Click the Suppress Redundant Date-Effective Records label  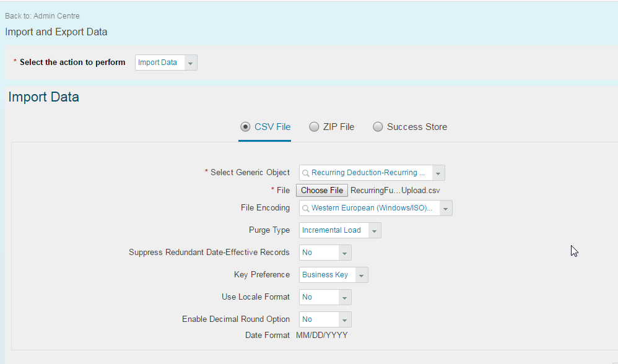(209, 252)
